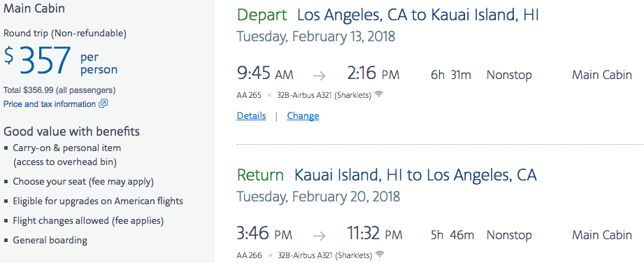Click the arrow between 3:46 PM and 11:32 PM
This screenshot has width=644, height=263.
pyautogui.click(x=319, y=236)
